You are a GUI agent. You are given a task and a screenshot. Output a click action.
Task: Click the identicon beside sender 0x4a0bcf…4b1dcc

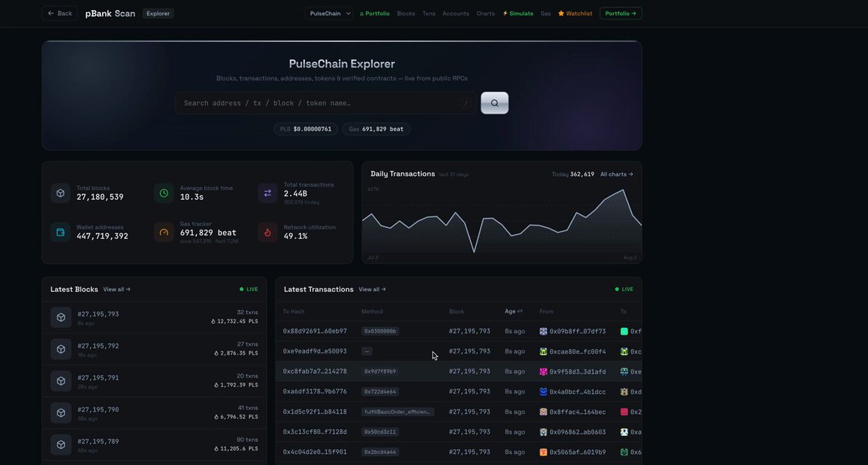(543, 392)
